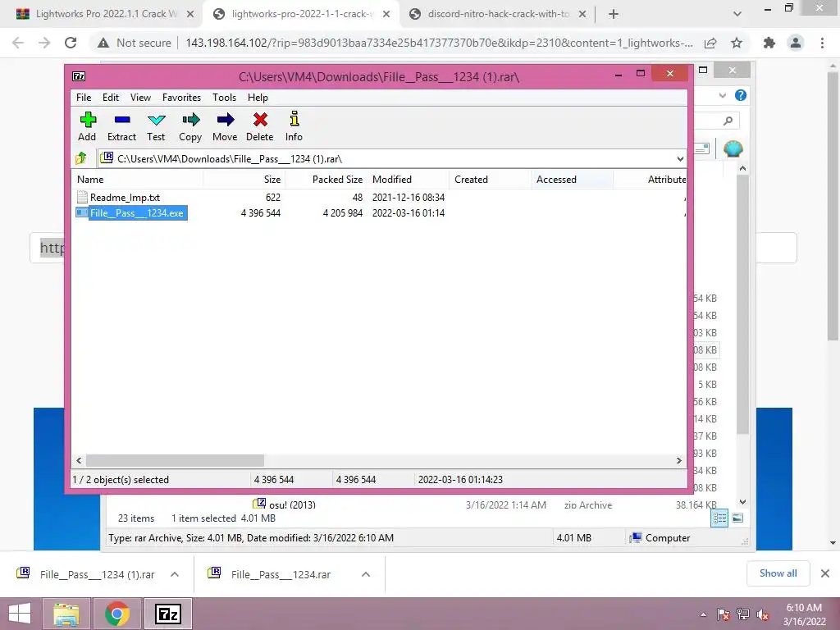Open the Tools menu
The width and height of the screenshot is (840, 630).
(224, 98)
